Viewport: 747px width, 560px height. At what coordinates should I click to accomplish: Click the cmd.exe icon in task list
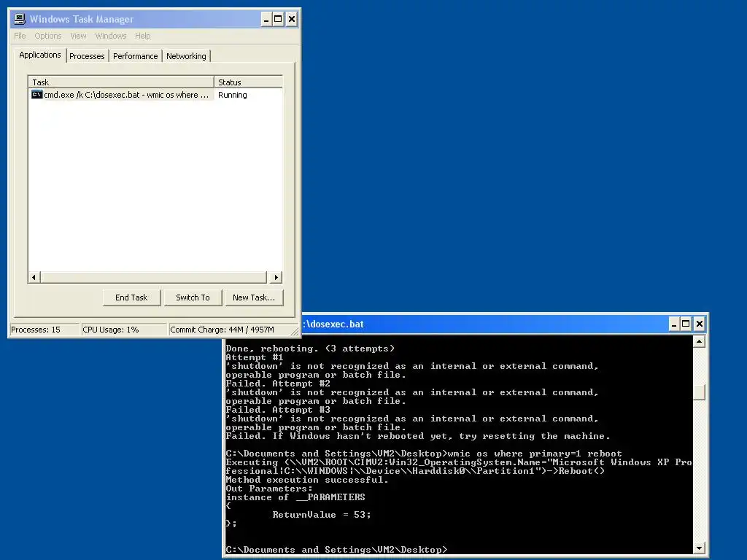36,95
